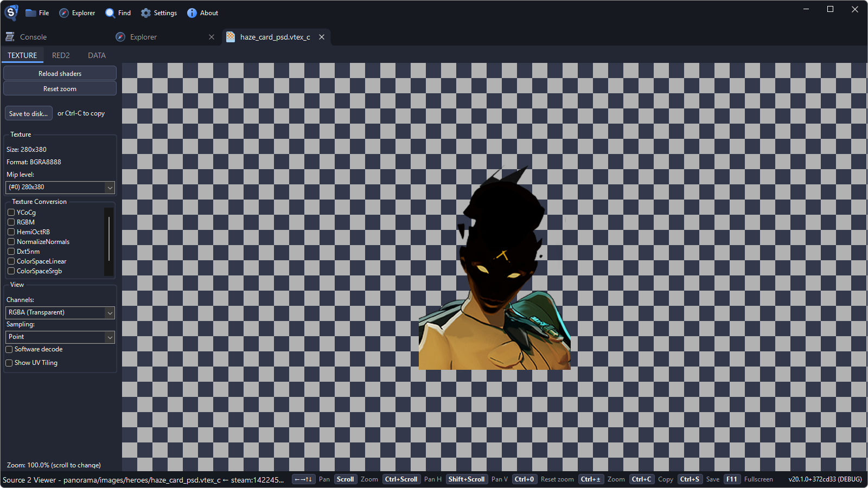Click the File menu folder icon
This screenshot has width=868, height=488.
(31, 13)
